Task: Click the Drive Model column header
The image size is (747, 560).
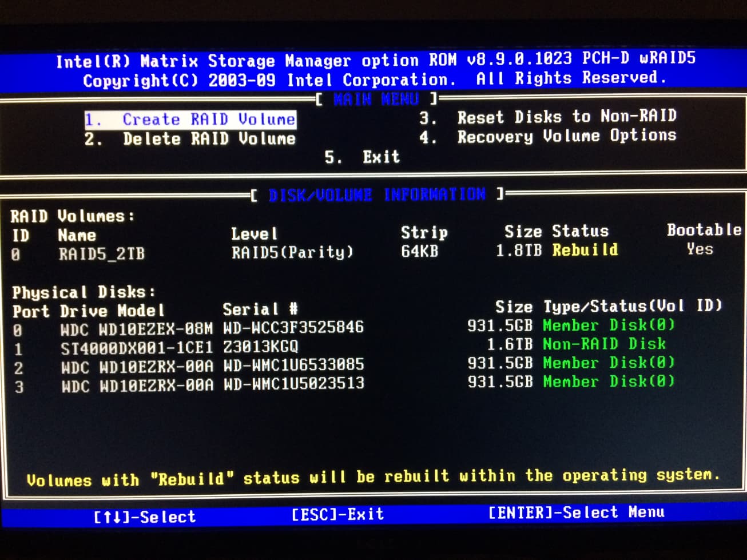Action: (112, 311)
